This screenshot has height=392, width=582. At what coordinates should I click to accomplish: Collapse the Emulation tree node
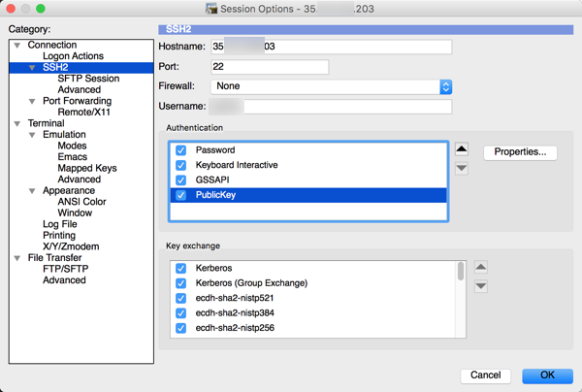[x=32, y=135]
